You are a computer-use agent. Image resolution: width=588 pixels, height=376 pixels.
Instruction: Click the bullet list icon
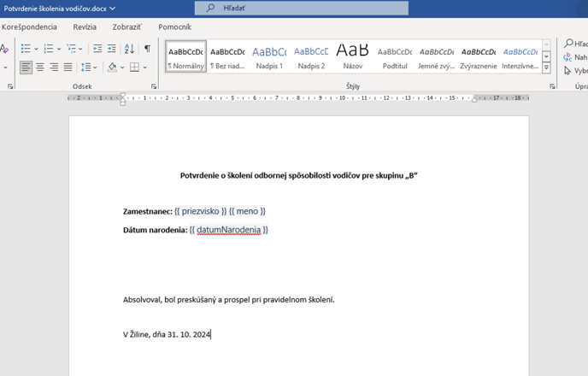pyautogui.click(x=26, y=49)
